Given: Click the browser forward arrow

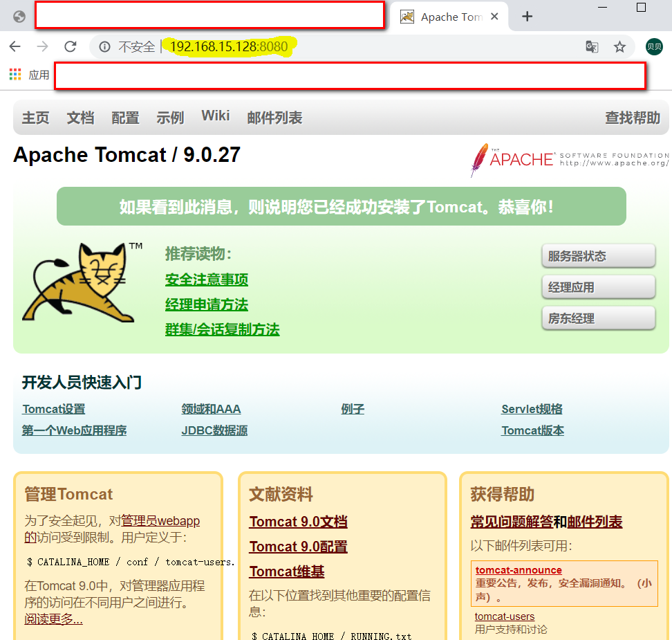Looking at the screenshot, I should pos(42,46).
